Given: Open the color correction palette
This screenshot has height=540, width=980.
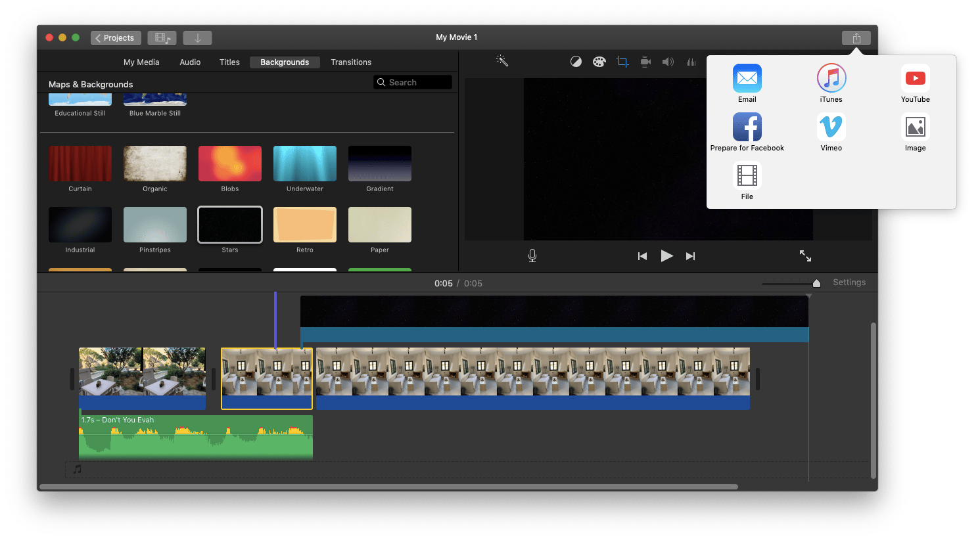Looking at the screenshot, I should pyautogui.click(x=599, y=62).
